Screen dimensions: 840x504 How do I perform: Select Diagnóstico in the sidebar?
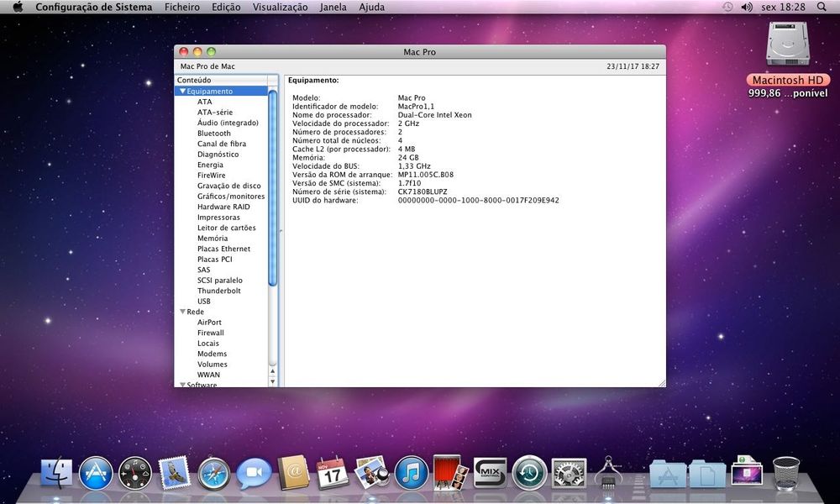point(218,155)
